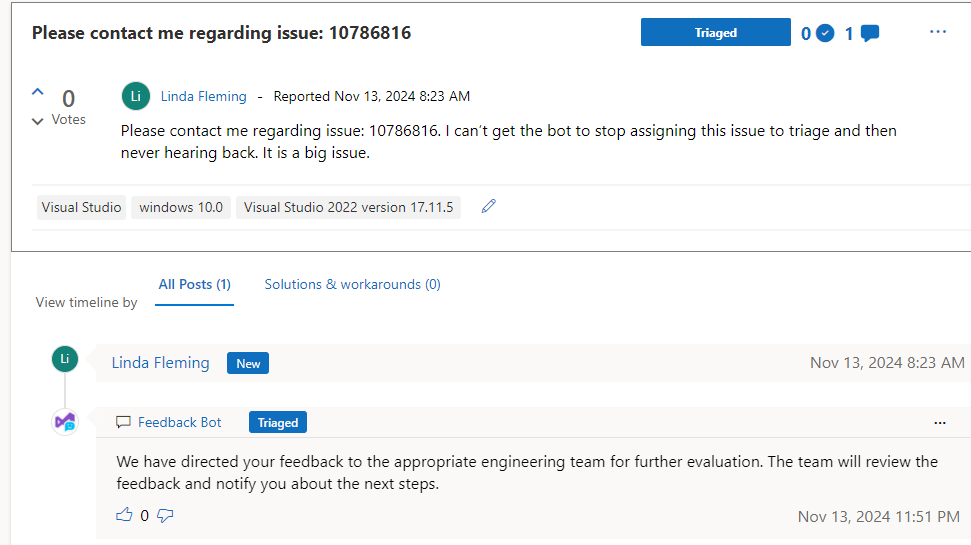Click the blue Triaged status button
Image resolution: width=971 pixels, height=545 pixels.
pos(715,32)
